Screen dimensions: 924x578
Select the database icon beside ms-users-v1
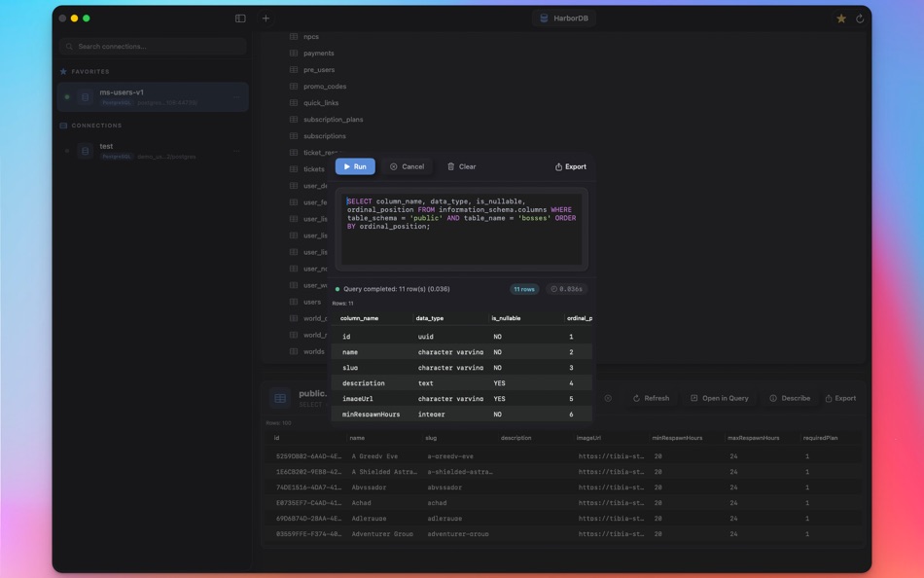tap(85, 96)
